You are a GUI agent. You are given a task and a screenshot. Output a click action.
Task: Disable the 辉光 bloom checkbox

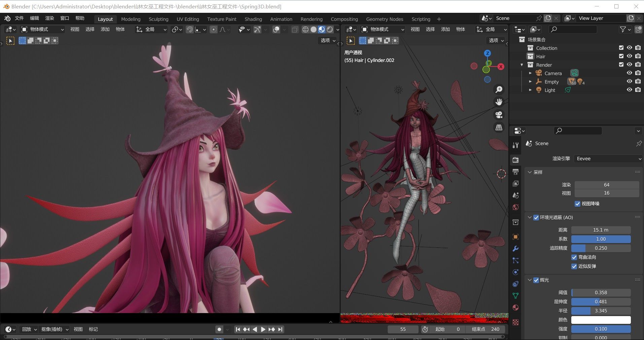tap(536, 280)
